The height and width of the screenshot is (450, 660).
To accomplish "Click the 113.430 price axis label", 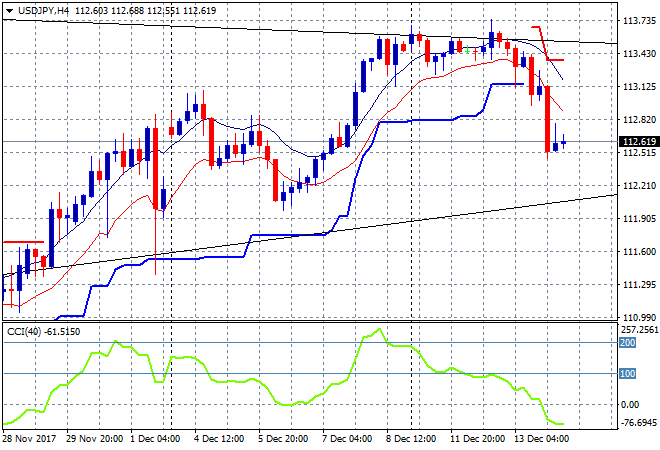I will pyautogui.click(x=639, y=54).
